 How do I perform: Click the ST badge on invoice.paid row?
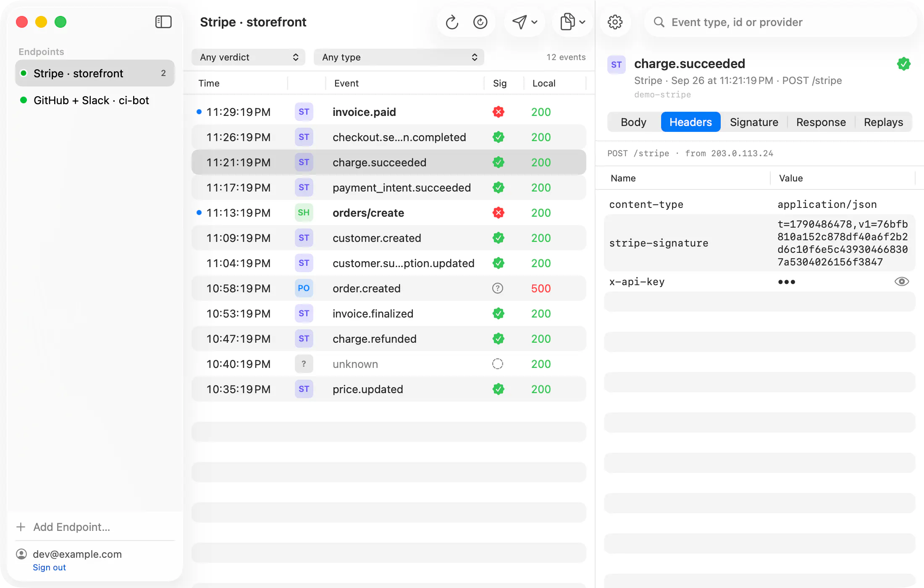pos(304,112)
